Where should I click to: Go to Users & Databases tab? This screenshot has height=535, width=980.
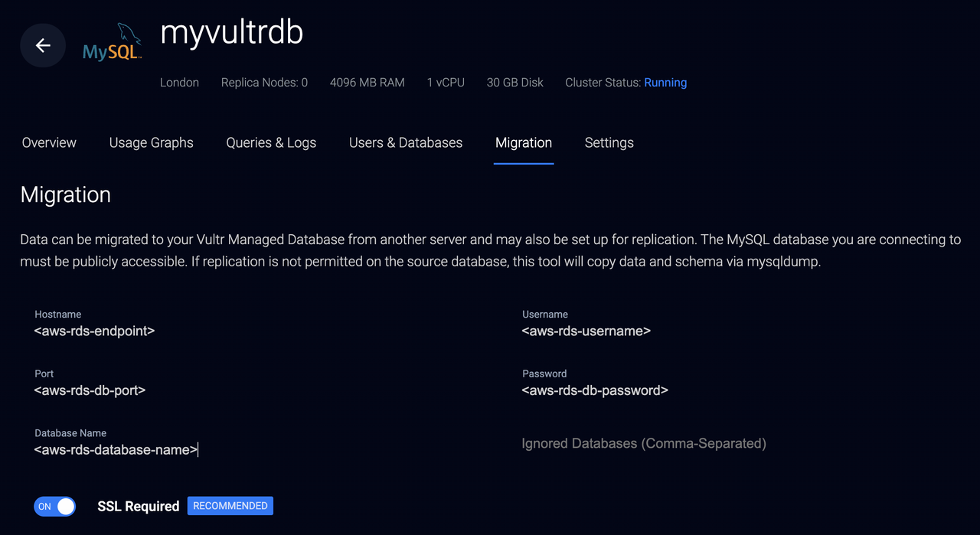(x=406, y=142)
